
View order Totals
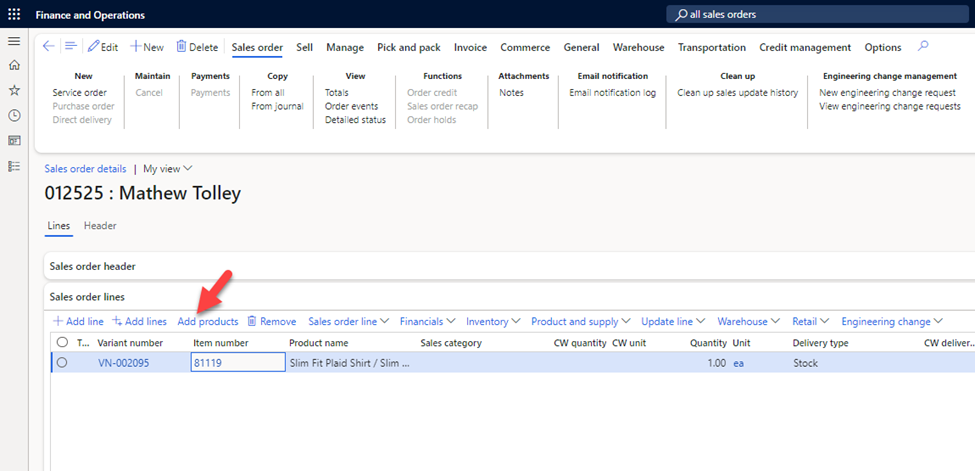[x=337, y=93]
